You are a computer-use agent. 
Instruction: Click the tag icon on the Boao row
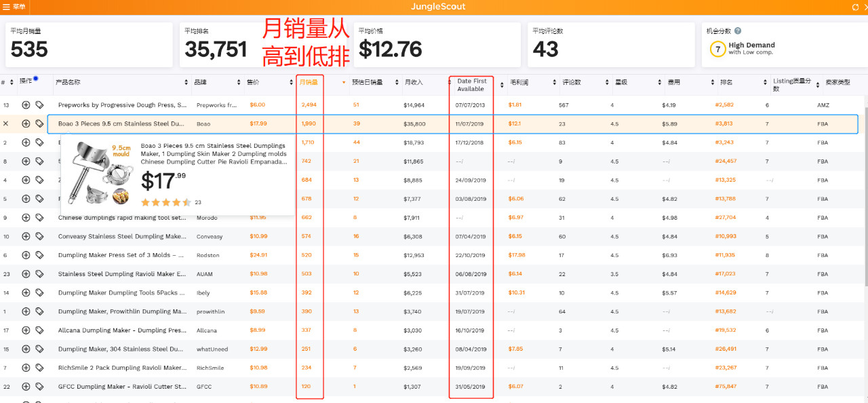(x=39, y=123)
